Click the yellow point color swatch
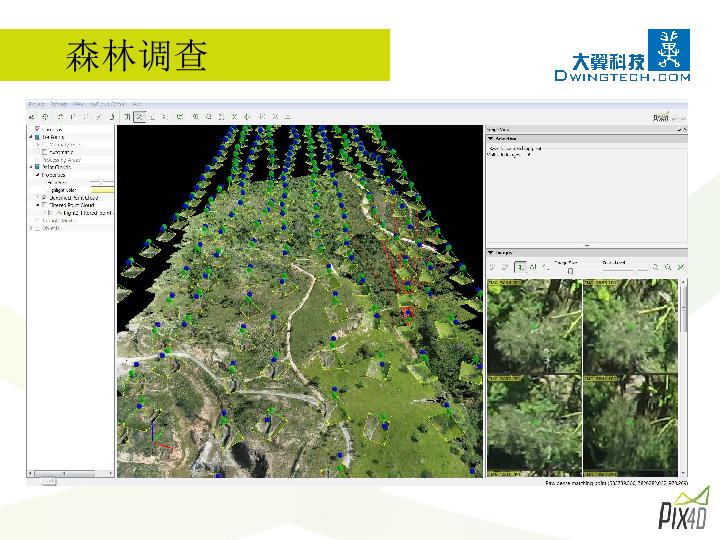Image resolution: width=720 pixels, height=540 pixels. click(x=102, y=189)
